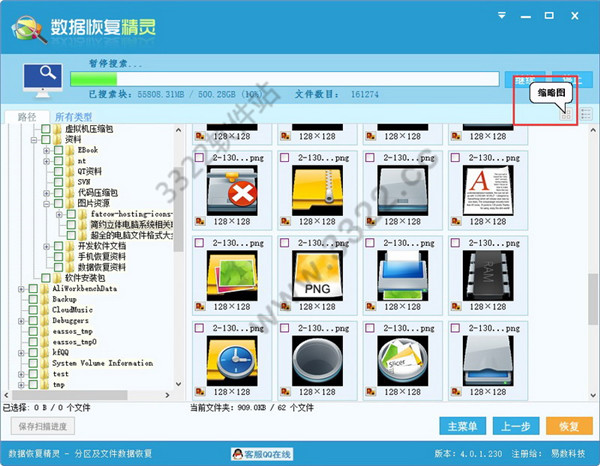
Task: Expand the 开发软件文档 tree node
Action: coord(46,246)
